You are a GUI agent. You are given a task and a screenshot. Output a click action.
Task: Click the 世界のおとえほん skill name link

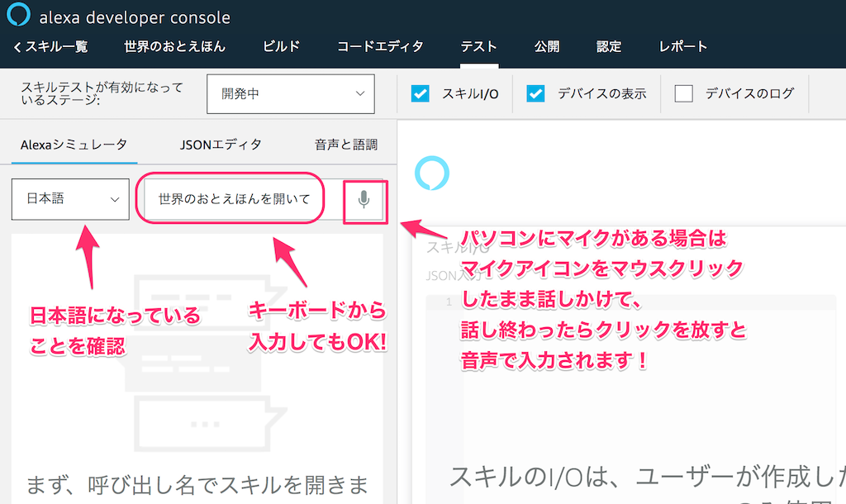tap(175, 47)
